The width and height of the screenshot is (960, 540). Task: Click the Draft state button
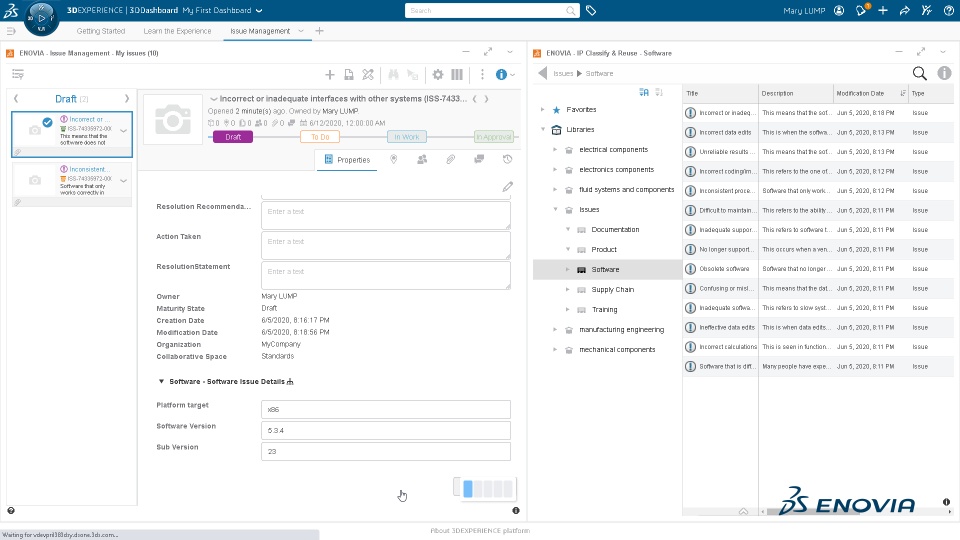[x=233, y=137]
